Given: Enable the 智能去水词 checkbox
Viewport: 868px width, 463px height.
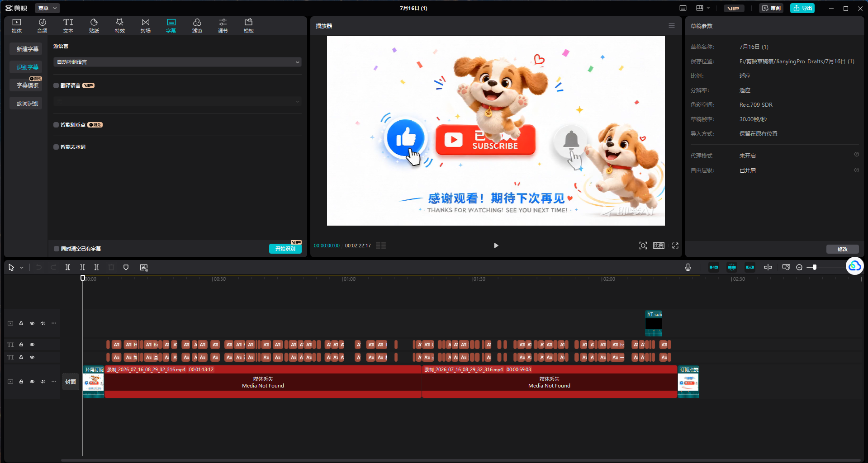Looking at the screenshot, I should coord(56,147).
